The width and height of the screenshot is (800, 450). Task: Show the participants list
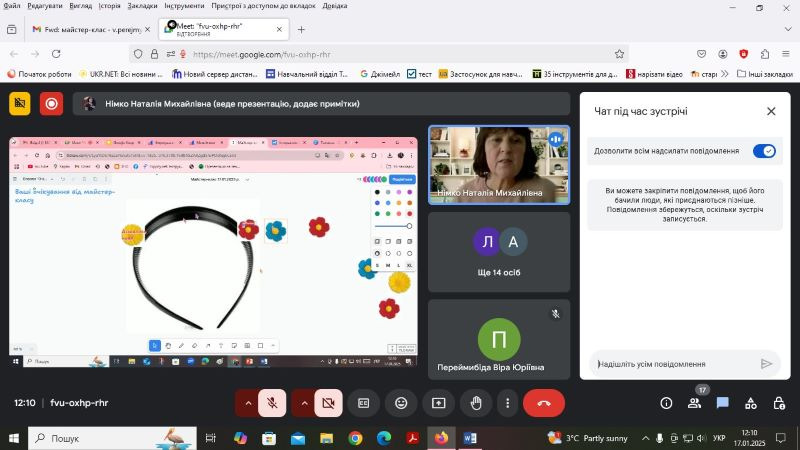point(694,403)
